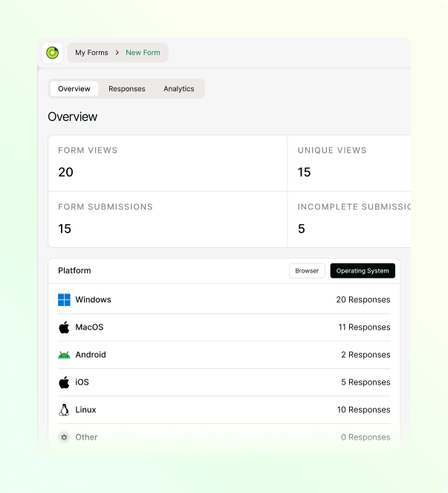The image size is (448, 493).
Task: Click the New Form breadcrumb
Action: (143, 53)
